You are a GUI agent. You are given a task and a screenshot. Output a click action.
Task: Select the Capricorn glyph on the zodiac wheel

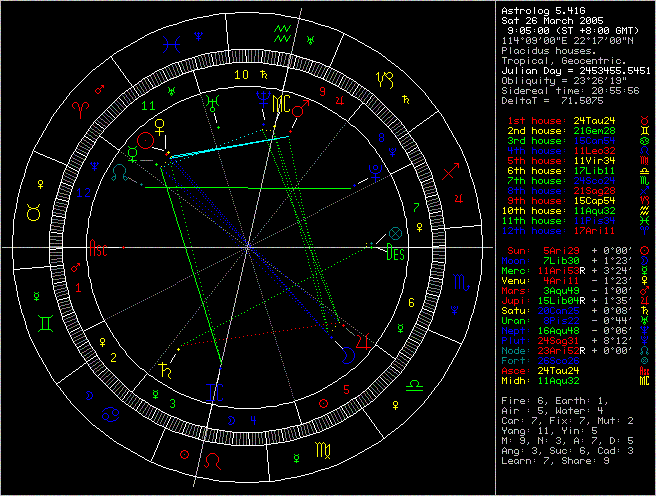[x=384, y=78]
